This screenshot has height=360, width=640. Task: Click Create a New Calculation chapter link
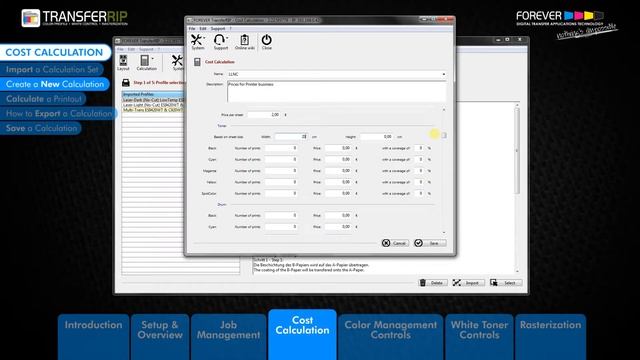pos(55,84)
